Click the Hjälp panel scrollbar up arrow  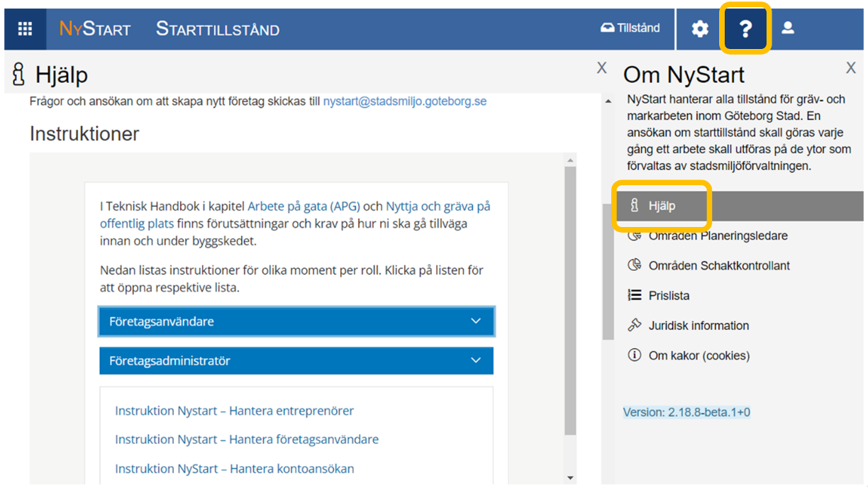pos(608,102)
